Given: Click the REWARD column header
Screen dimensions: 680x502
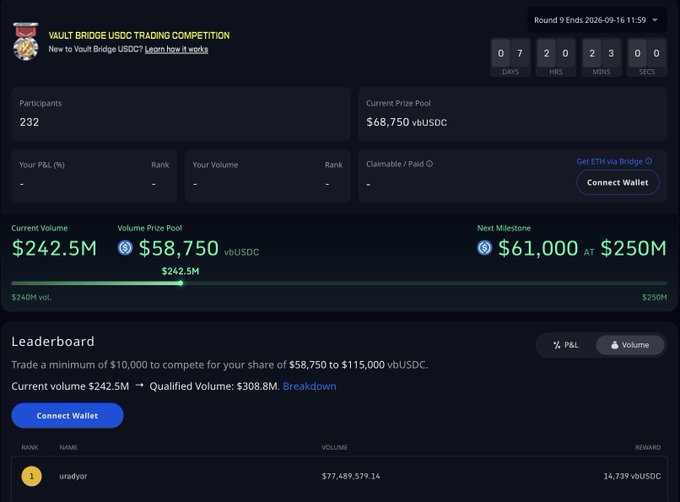Looking at the screenshot, I should (x=648, y=447).
